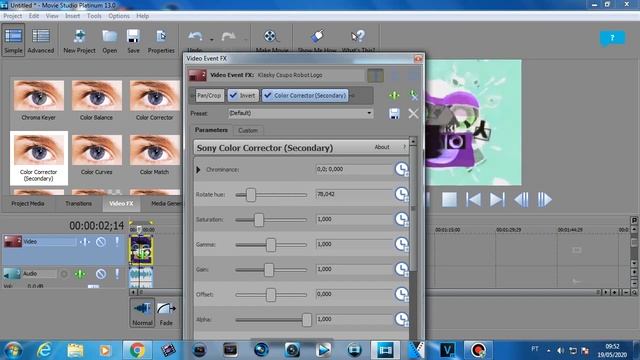Switch to the Transitions tab
640x360 pixels.
(78, 203)
